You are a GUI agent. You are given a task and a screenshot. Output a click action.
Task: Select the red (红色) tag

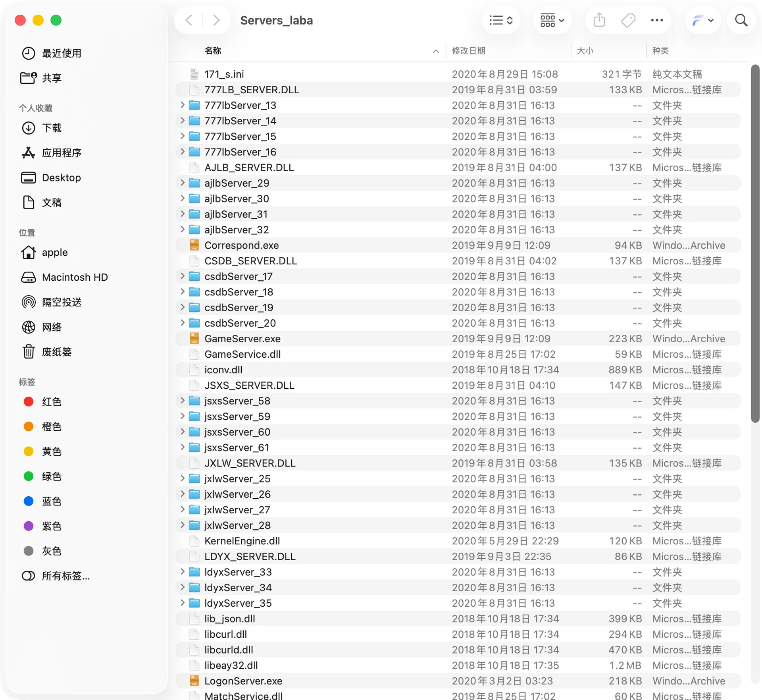click(x=42, y=402)
